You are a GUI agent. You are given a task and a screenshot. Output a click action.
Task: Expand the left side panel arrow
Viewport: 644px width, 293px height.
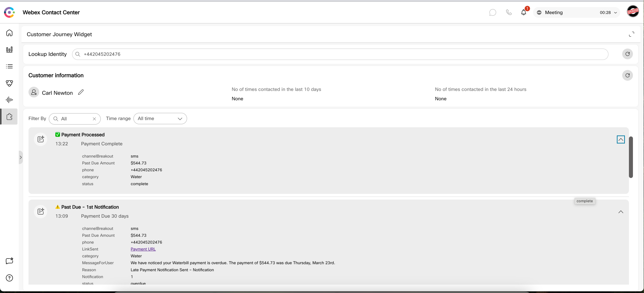pyautogui.click(x=21, y=157)
